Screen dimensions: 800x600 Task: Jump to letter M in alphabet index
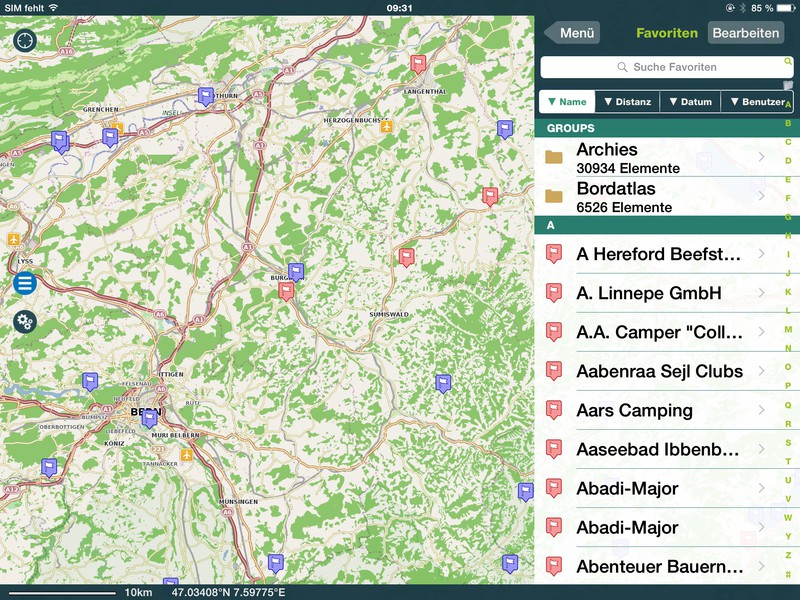tap(788, 329)
